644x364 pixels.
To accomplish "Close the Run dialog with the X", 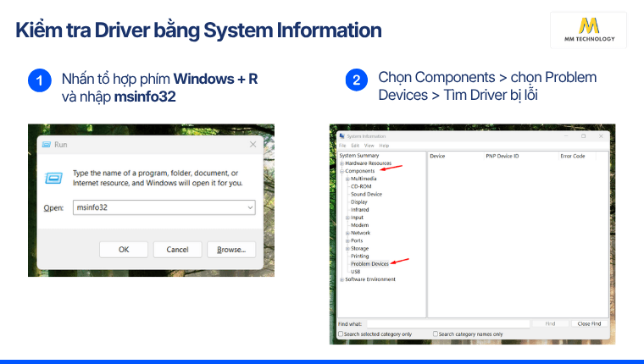I will click(253, 145).
